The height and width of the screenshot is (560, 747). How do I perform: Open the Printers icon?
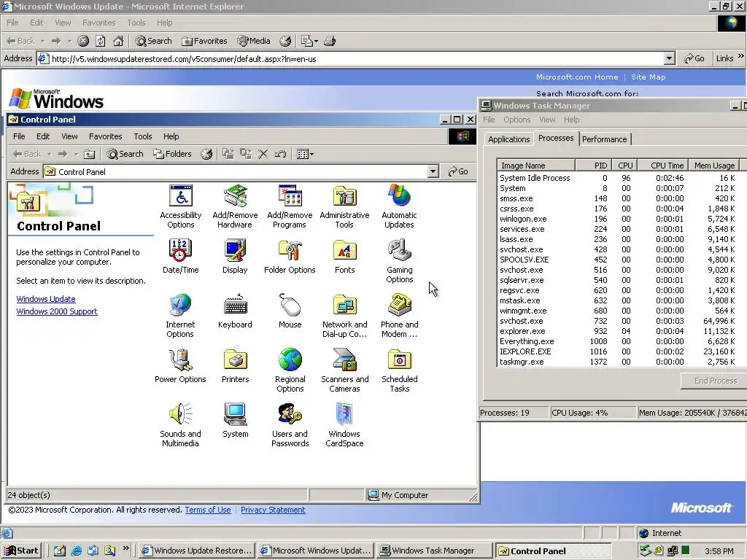click(x=235, y=366)
